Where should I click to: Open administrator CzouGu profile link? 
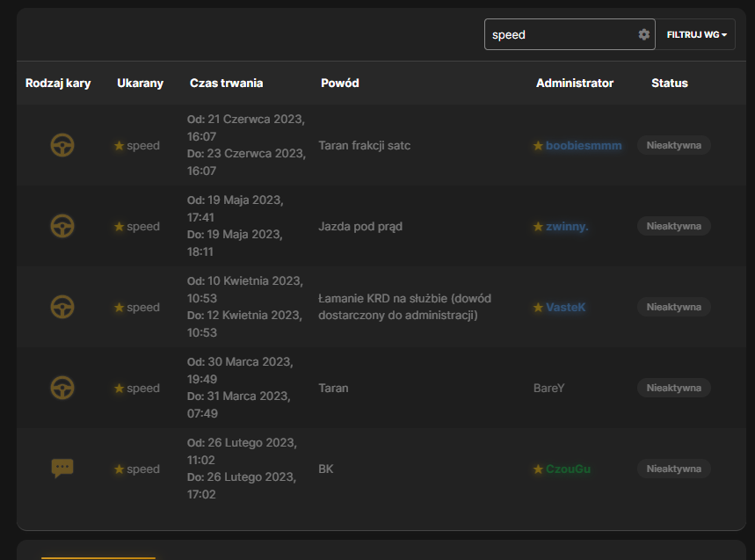568,469
